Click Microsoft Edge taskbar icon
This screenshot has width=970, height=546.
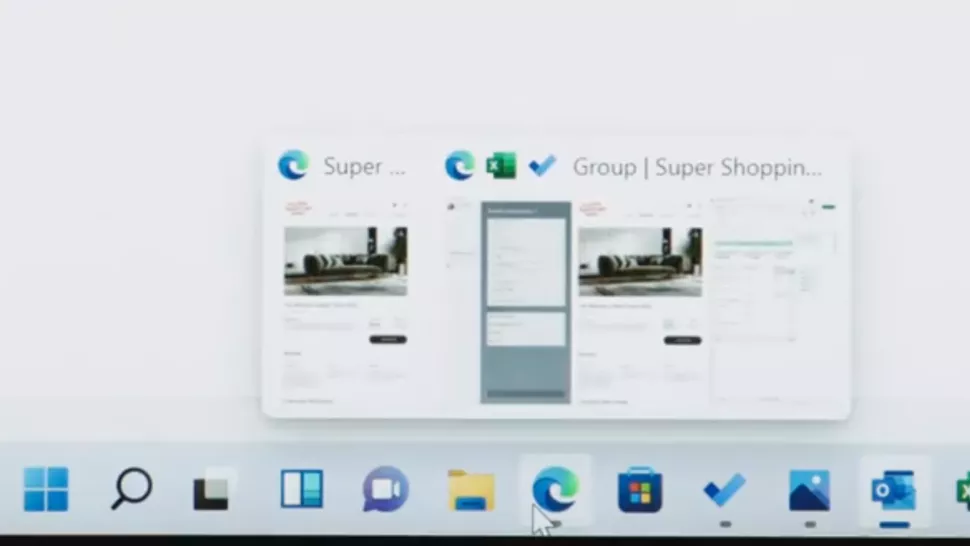(x=556, y=489)
